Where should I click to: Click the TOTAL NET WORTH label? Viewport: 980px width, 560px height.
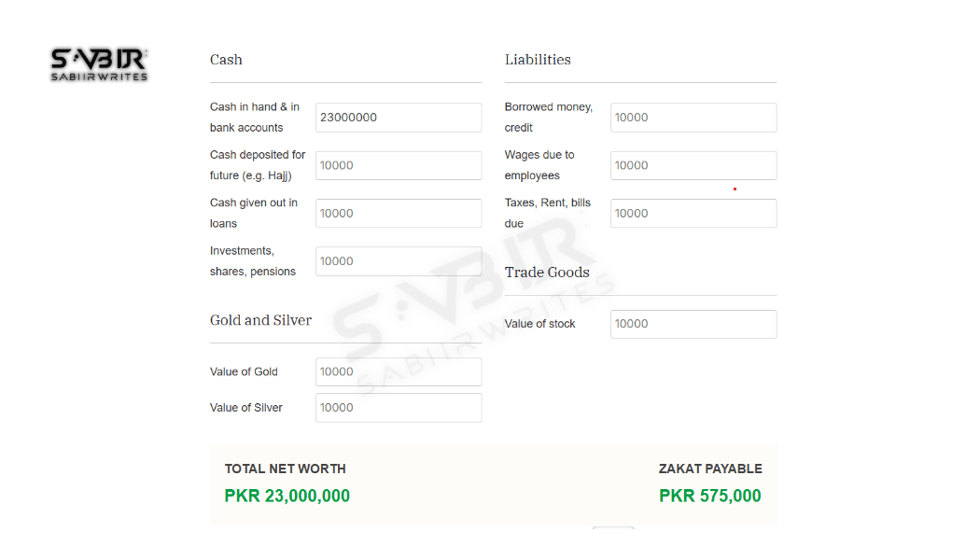click(286, 469)
